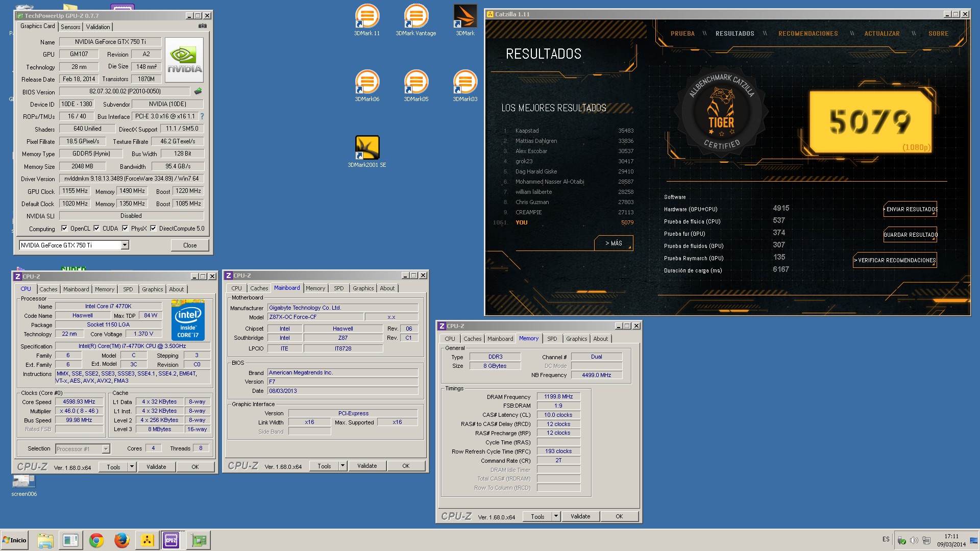This screenshot has height=551, width=980.
Task: Click VERIFICAR RECOMENDACIONES in Catzilla
Action: [x=895, y=260]
